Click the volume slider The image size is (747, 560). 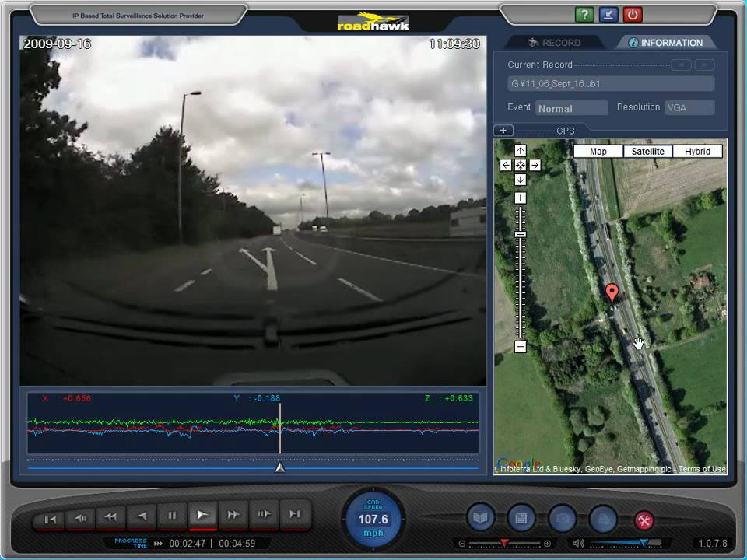(x=625, y=543)
